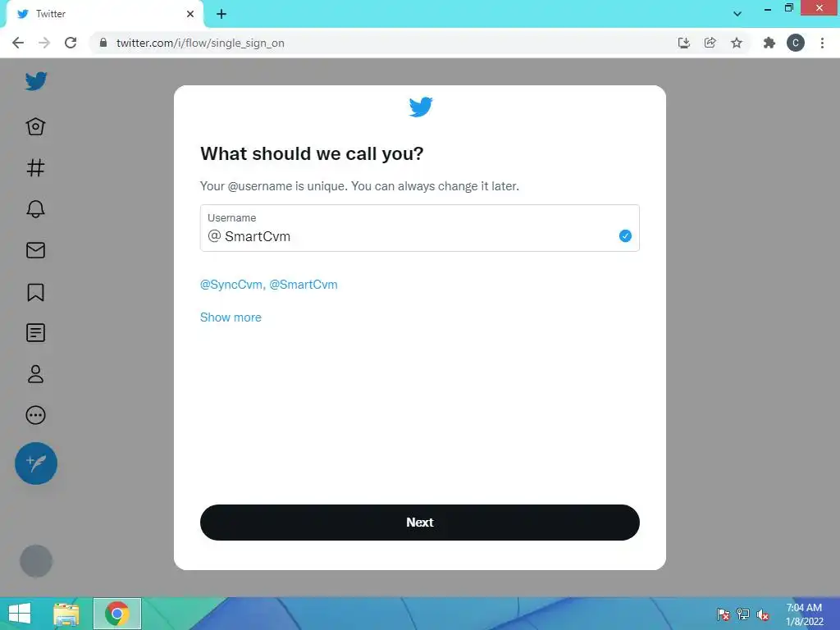Open the Home icon in sidebar
840x630 pixels.
tap(35, 126)
